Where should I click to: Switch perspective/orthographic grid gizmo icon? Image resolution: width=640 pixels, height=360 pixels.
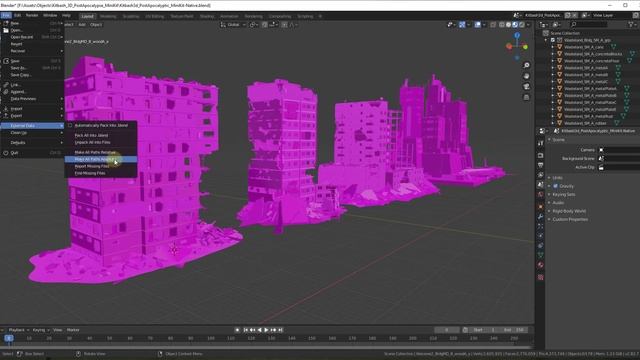pyautogui.click(x=527, y=97)
